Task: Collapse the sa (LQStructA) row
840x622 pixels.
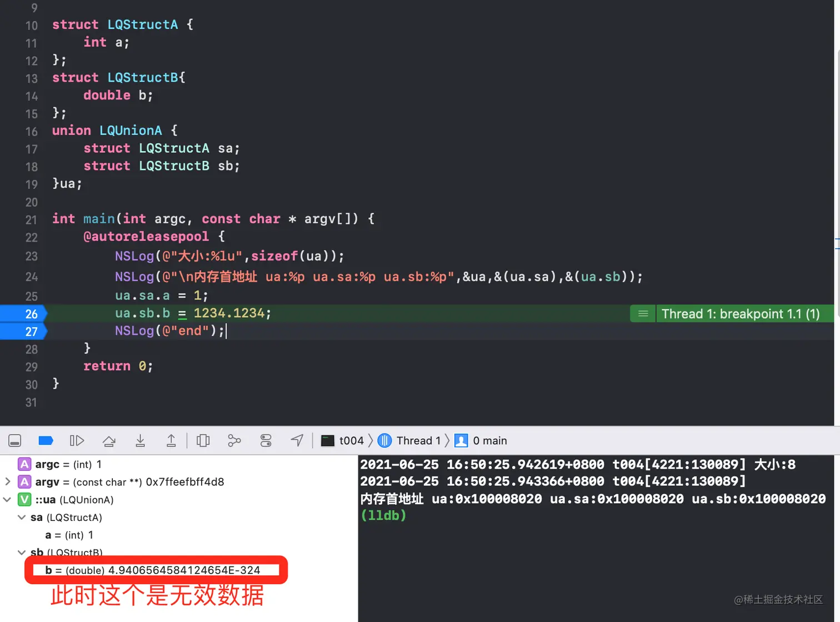Action: click(x=22, y=517)
